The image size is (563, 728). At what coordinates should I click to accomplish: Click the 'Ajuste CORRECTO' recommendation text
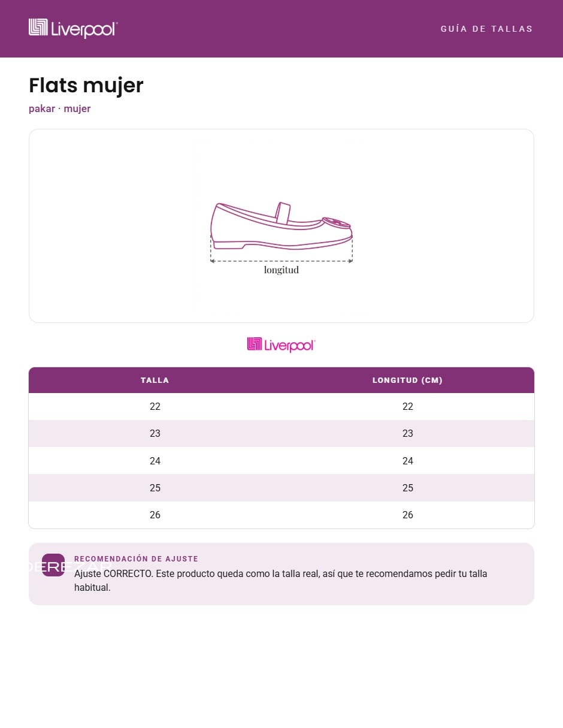[x=281, y=581]
